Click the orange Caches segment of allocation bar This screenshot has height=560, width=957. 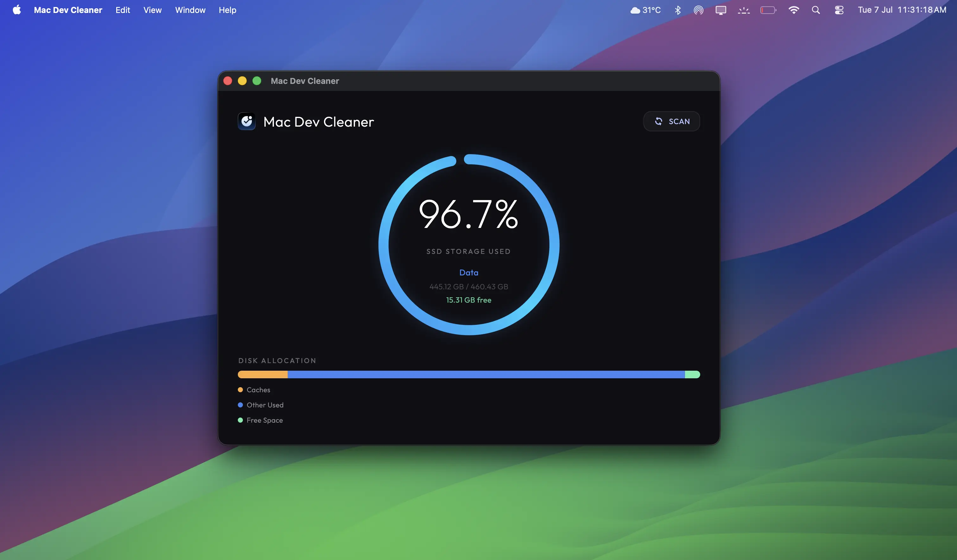tap(263, 375)
